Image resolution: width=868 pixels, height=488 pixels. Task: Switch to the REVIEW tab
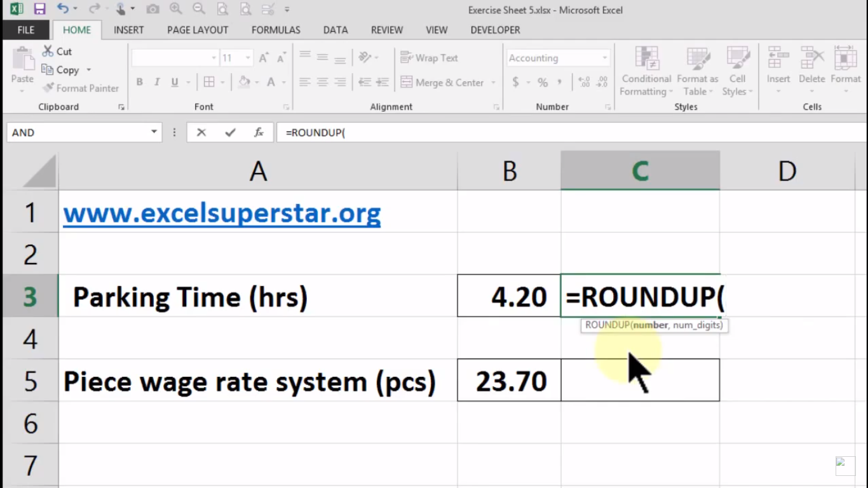387,30
